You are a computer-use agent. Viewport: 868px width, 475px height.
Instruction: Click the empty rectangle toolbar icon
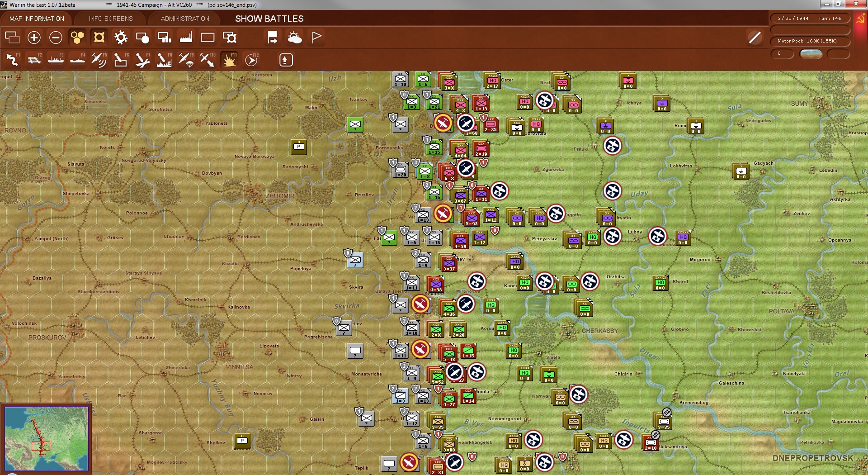point(208,38)
